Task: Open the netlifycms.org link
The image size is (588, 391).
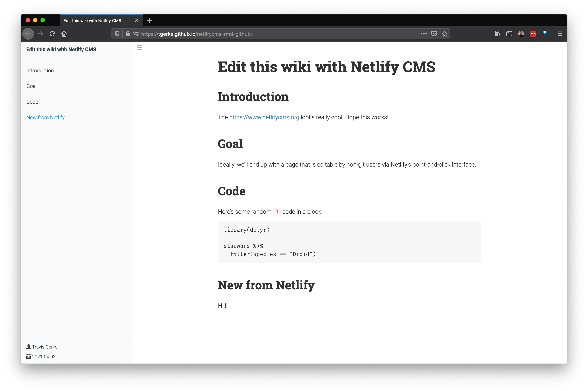Action: tap(264, 117)
